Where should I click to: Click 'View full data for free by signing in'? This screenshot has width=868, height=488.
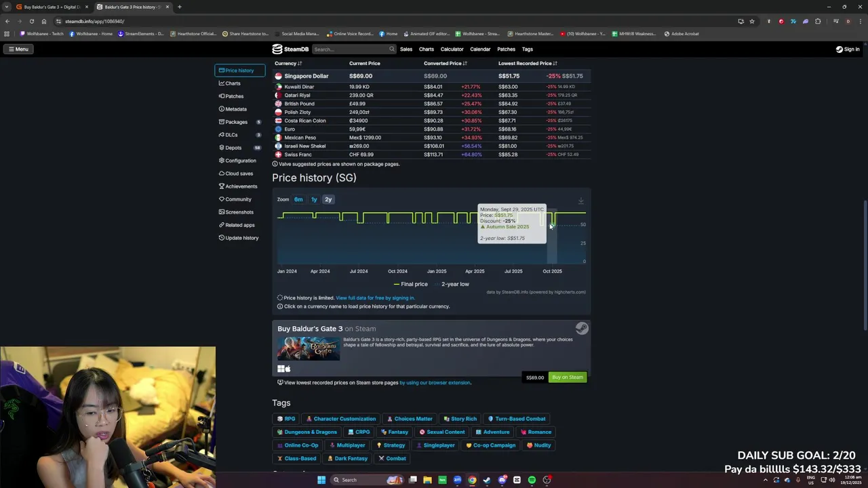[x=375, y=298]
